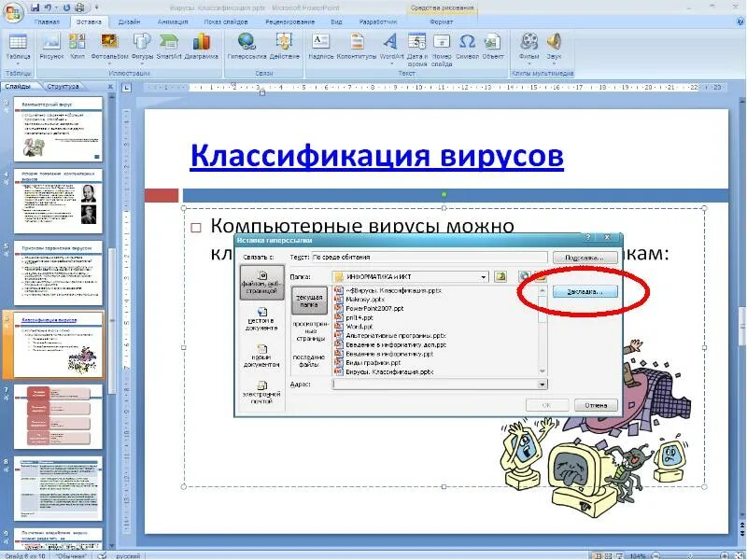Switch to the Показ слайдов tab
This screenshot has height=560, width=747.
(x=226, y=21)
